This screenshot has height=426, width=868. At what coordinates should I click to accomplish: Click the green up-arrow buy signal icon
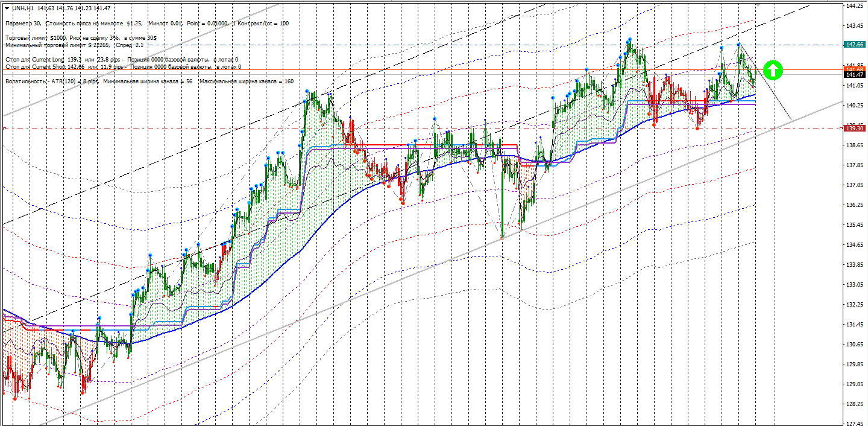pyautogui.click(x=773, y=71)
